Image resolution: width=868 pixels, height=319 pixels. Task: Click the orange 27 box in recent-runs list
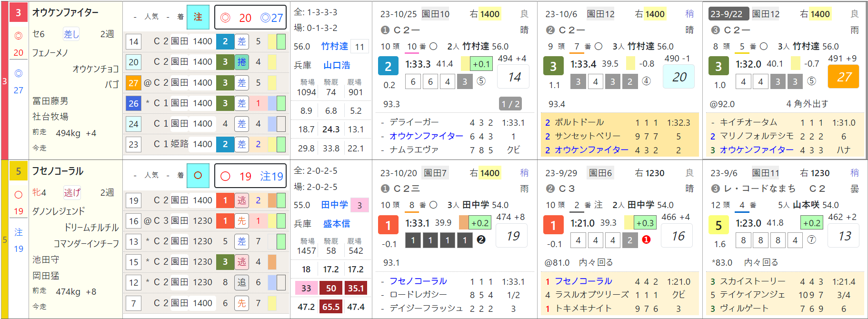133,83
